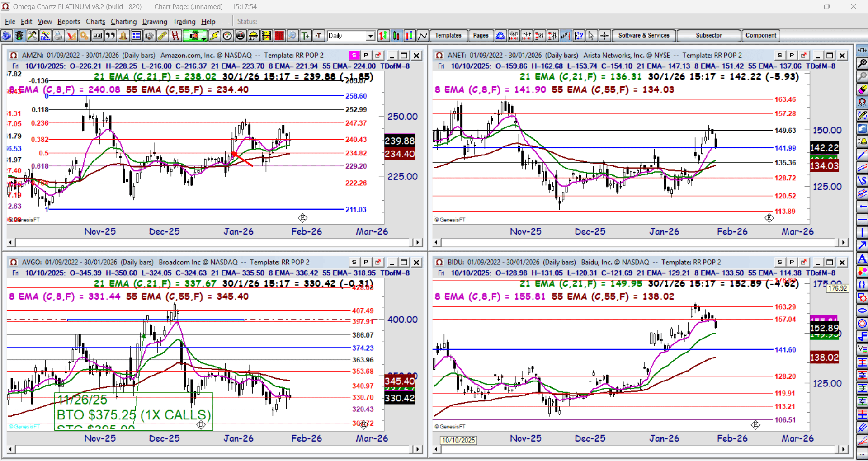Click the yellow lightning bolt icon
Screen dimensions: 868x461
point(214,36)
